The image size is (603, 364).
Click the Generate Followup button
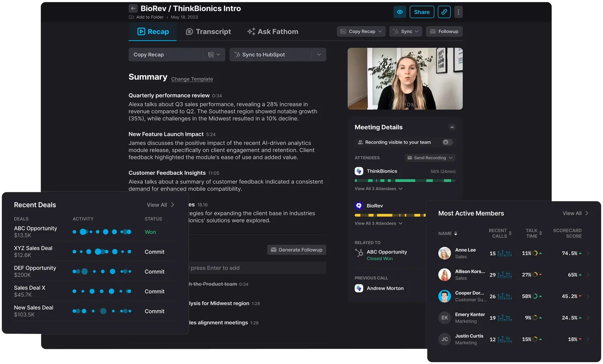(x=296, y=250)
